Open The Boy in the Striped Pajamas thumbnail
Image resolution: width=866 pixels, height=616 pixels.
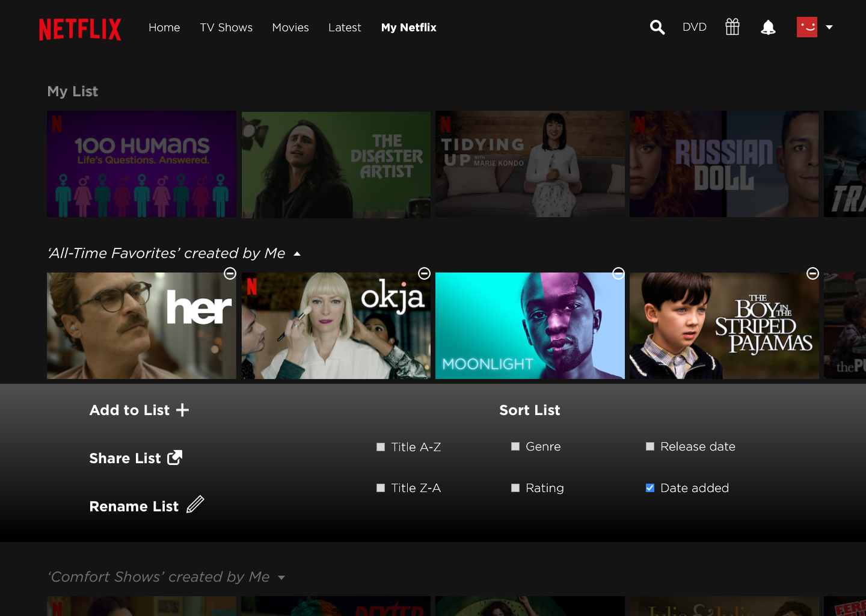point(724,325)
